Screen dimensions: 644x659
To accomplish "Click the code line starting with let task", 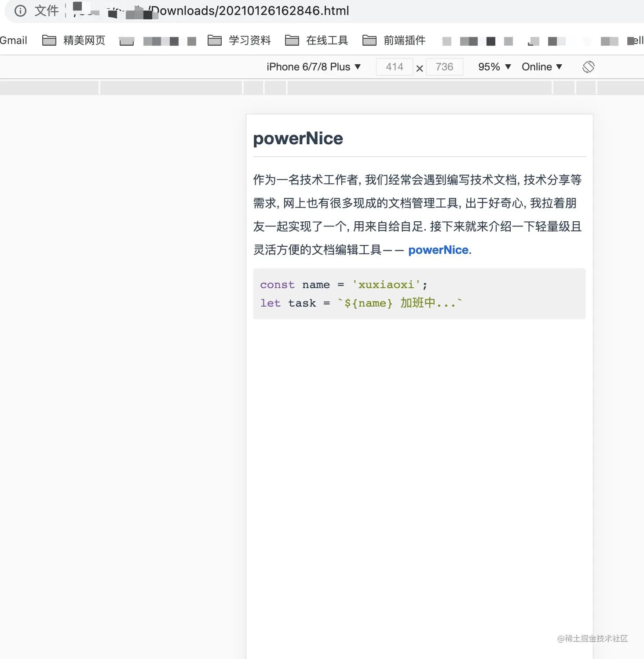I will (361, 303).
